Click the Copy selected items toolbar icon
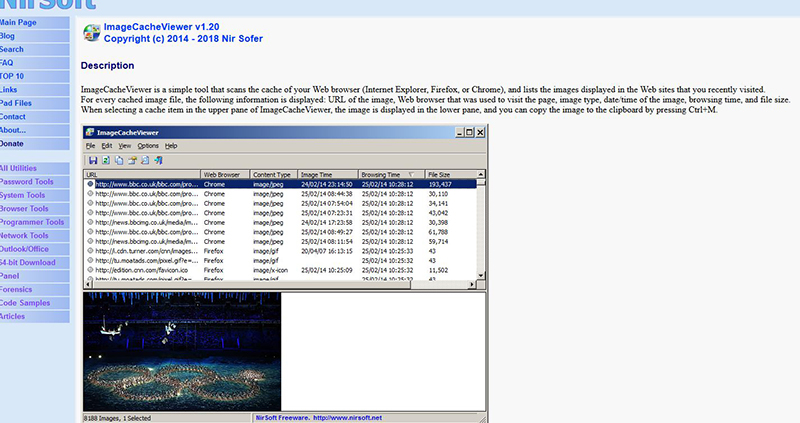This screenshot has width=800, height=423. 119,160
